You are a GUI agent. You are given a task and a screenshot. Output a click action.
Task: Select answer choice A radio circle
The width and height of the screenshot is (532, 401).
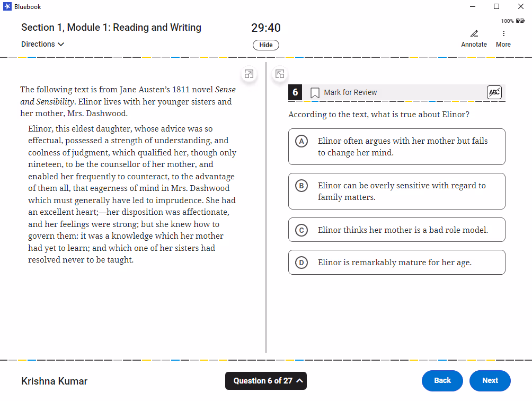(x=302, y=141)
